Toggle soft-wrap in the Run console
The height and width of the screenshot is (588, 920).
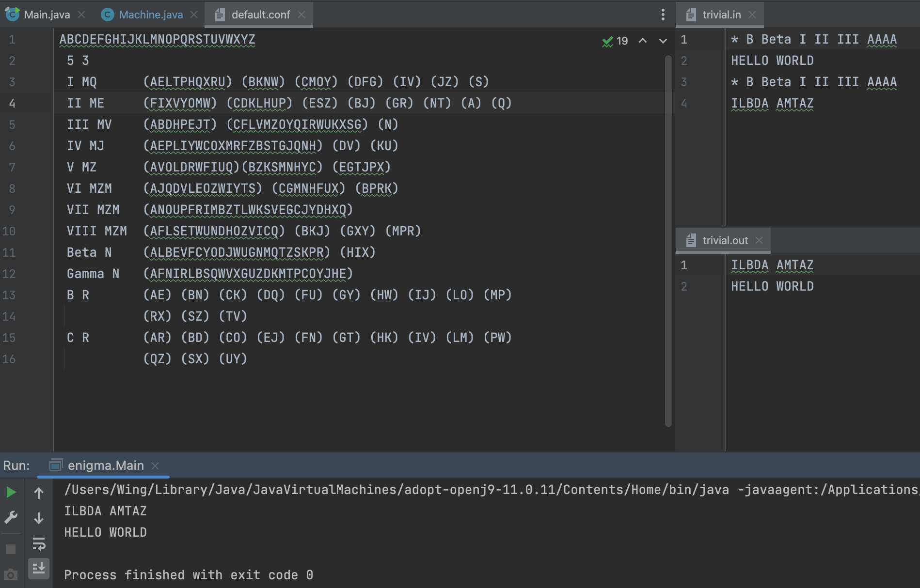(x=39, y=544)
